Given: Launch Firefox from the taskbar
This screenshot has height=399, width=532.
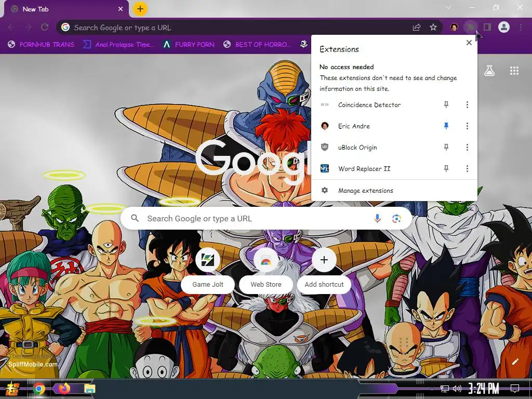Looking at the screenshot, I should click(64, 389).
